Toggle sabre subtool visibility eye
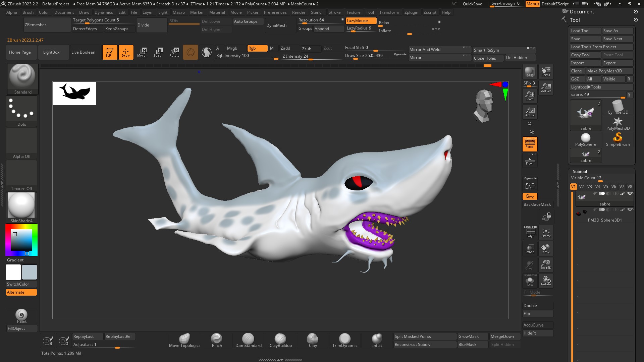644x362 pixels. coord(630,194)
